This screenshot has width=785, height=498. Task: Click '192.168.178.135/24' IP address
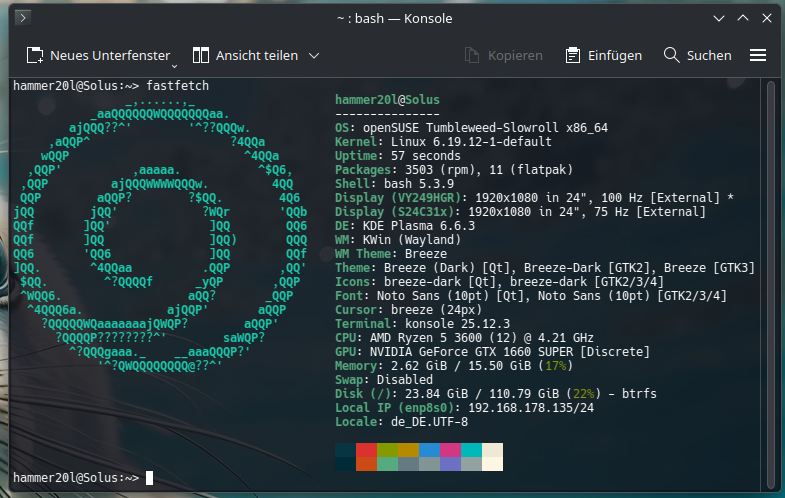point(531,408)
